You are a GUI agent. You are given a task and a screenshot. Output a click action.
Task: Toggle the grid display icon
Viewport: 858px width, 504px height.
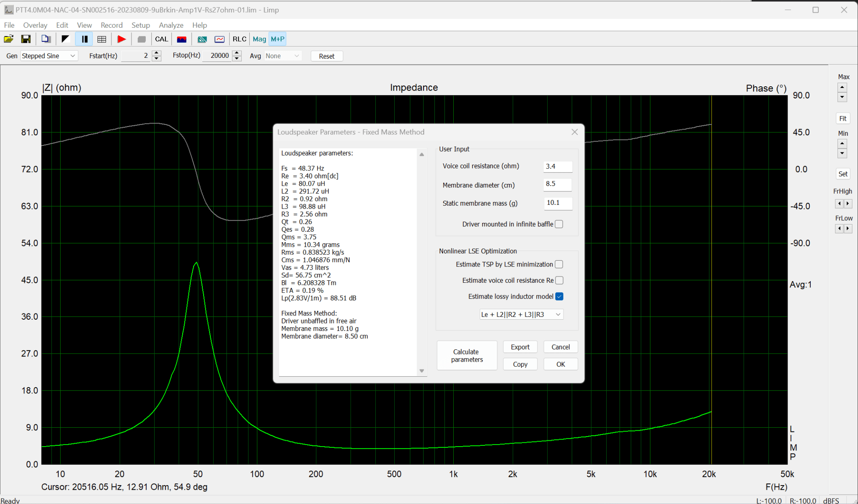click(101, 39)
